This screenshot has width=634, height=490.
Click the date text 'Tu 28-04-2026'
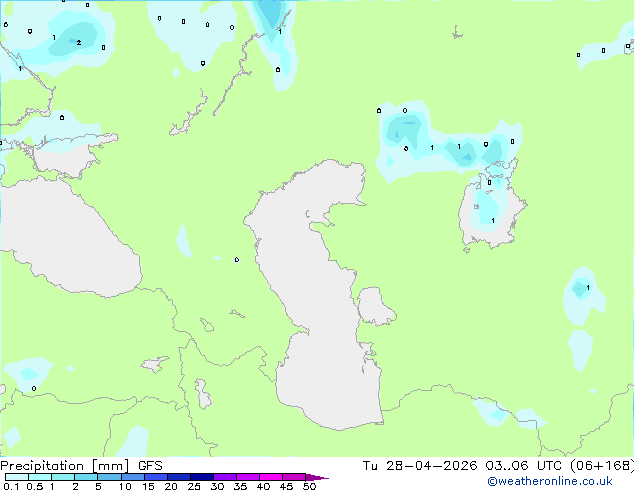pyautogui.click(x=420, y=466)
